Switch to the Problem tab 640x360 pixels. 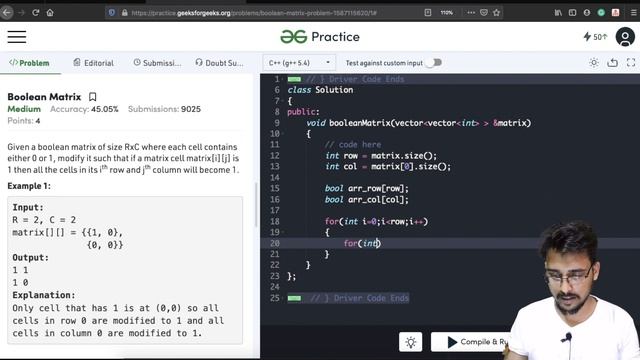(29, 63)
